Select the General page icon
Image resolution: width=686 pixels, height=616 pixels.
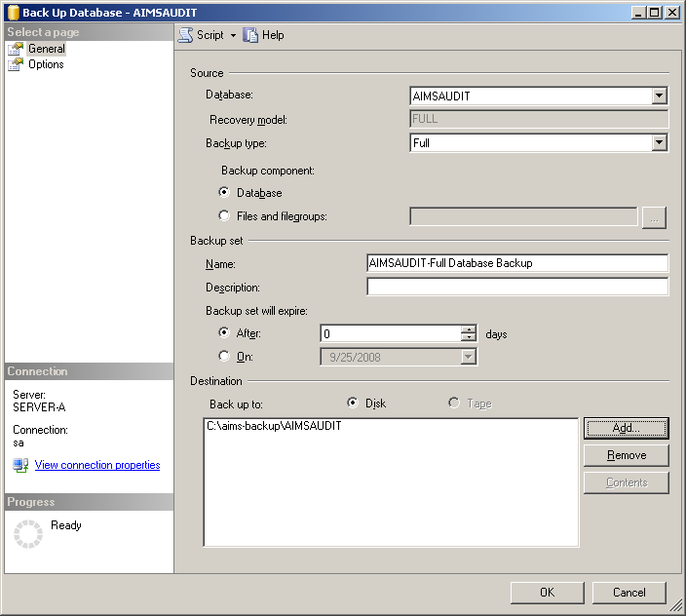click(x=16, y=49)
